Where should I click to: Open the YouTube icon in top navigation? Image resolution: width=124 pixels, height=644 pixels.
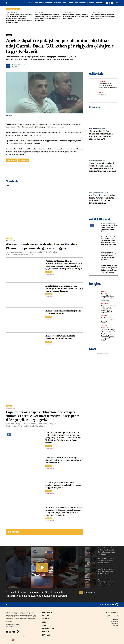point(112,3)
